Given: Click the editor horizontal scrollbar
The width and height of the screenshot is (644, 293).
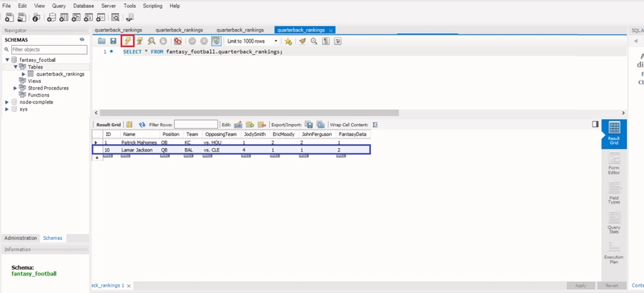Looking at the screenshot, I should [249, 113].
